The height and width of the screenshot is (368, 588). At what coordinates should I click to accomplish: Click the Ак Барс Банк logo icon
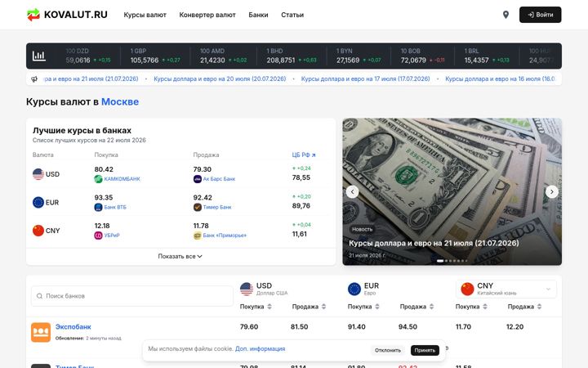click(198, 179)
